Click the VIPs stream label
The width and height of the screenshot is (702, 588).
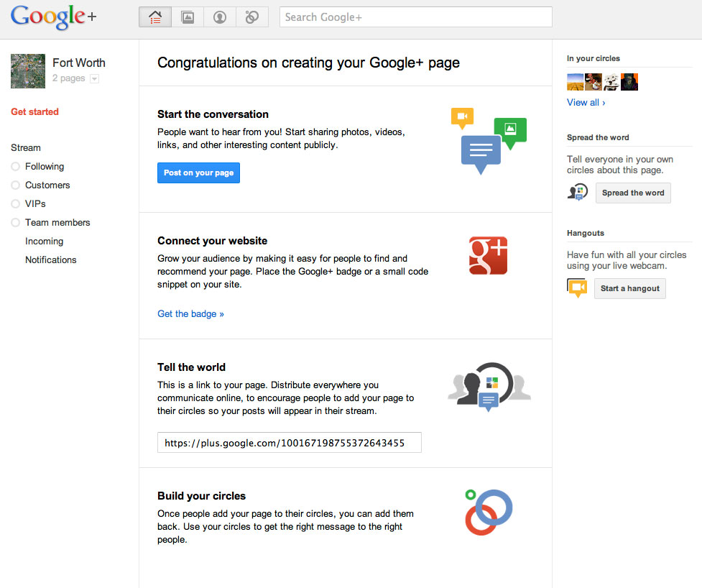click(x=35, y=203)
